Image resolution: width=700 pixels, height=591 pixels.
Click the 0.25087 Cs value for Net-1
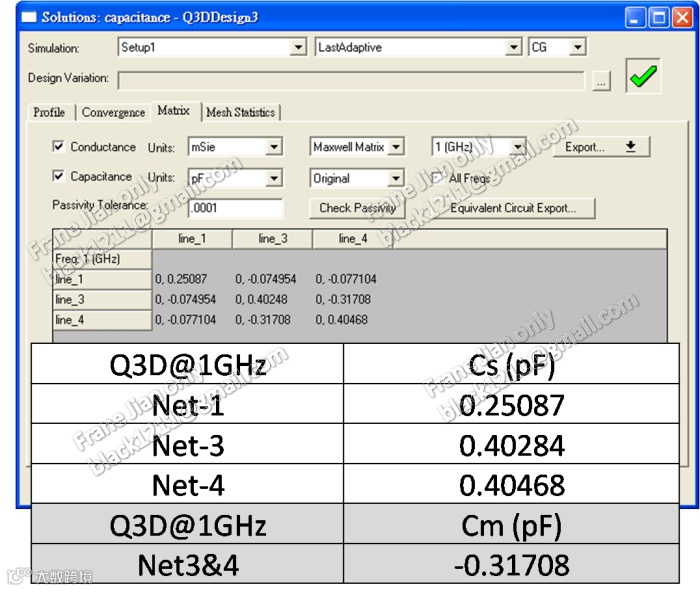point(512,404)
